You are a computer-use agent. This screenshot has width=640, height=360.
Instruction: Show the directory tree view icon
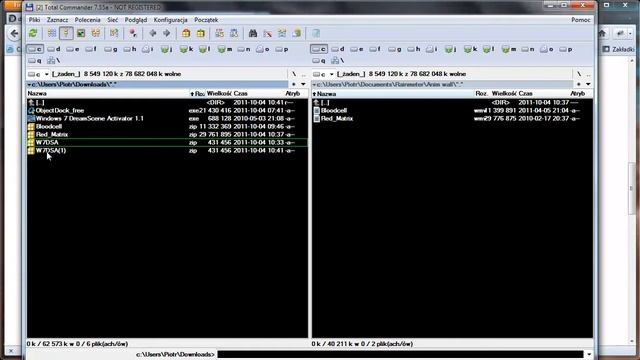click(x=96, y=33)
